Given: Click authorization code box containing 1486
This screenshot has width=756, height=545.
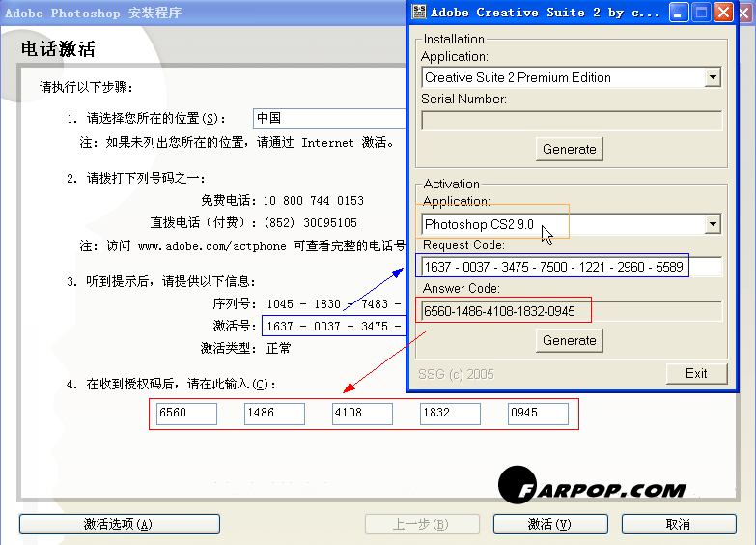Looking at the screenshot, I should [x=274, y=414].
